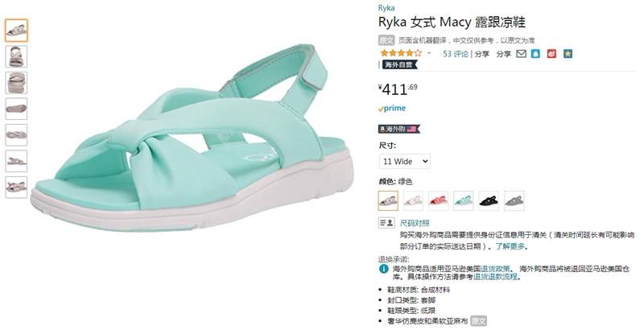The width and height of the screenshot is (644, 334).
Task: Open the 53 评论 reviews link
Action: pos(456,54)
